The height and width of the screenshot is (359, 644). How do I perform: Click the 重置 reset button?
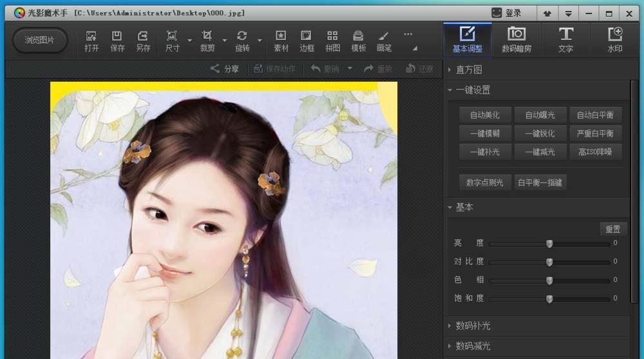613,229
